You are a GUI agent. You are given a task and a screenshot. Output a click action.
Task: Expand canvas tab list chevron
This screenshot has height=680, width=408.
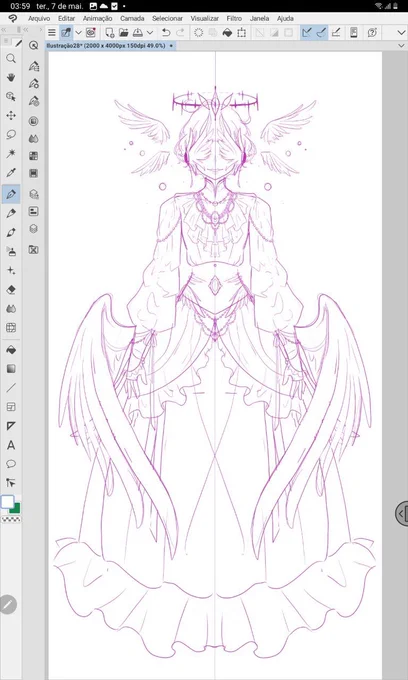tap(401, 46)
